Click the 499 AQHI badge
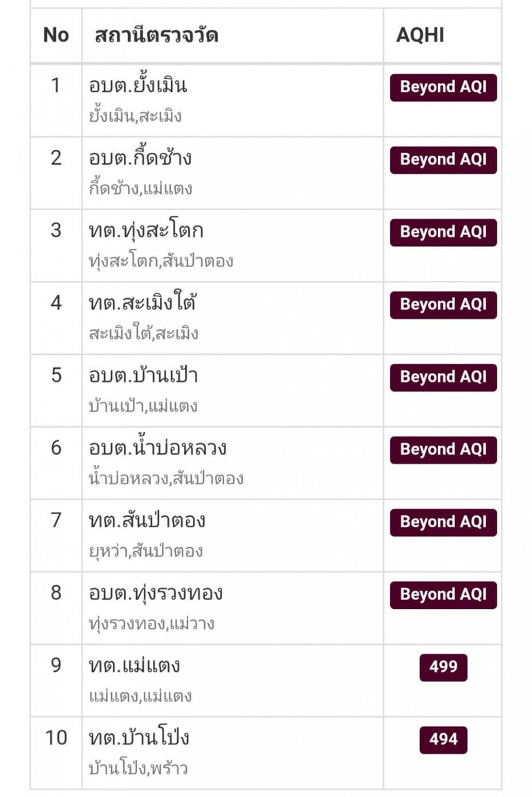Viewport: 532px width, 797px height. click(443, 667)
